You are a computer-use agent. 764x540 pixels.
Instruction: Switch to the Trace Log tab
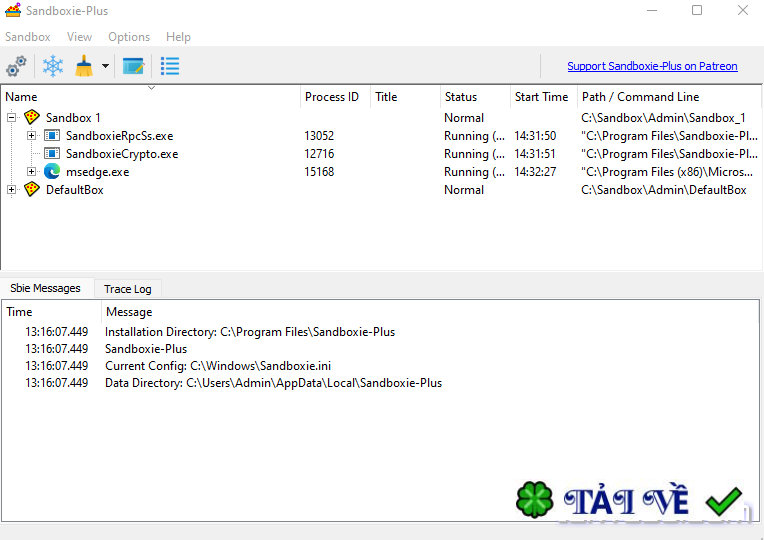click(x=128, y=289)
